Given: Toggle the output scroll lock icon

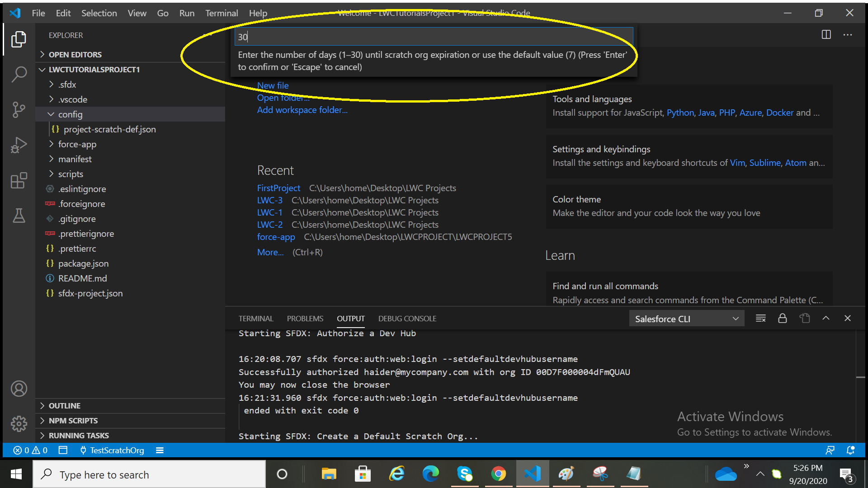Looking at the screenshot, I should click(782, 319).
